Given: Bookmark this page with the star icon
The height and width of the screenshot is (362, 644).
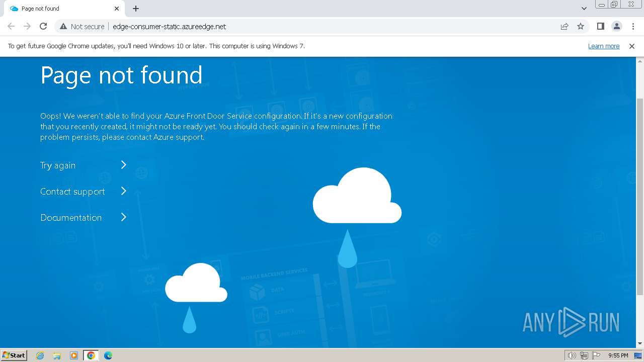Looking at the screenshot, I should pos(581,26).
